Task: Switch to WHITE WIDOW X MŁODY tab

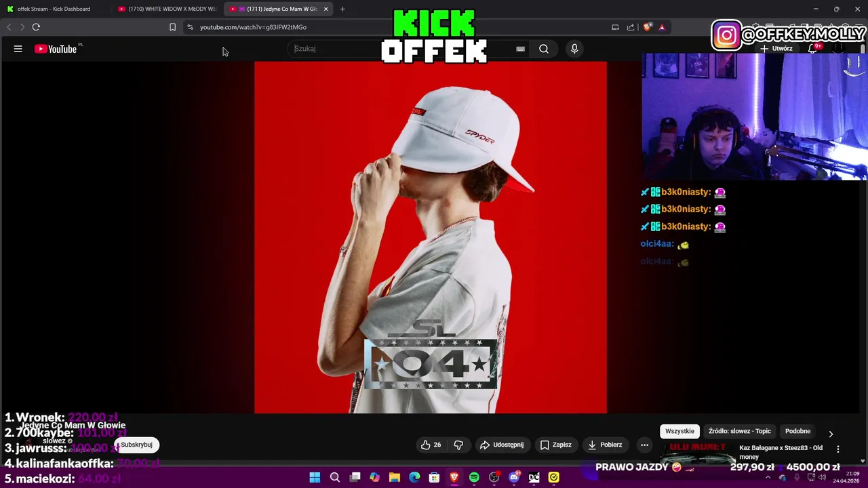Action: pyautogui.click(x=167, y=9)
